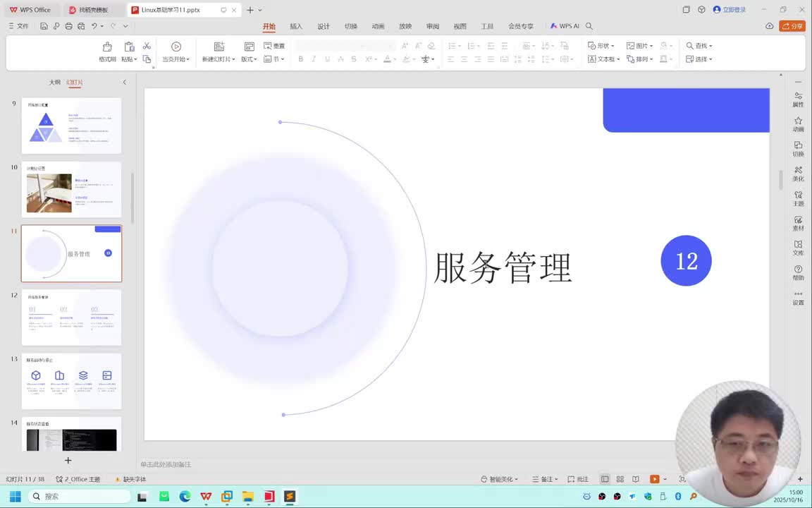Click the Add Comment (批注) icon
The width and height of the screenshot is (812, 508).
[x=578, y=479]
